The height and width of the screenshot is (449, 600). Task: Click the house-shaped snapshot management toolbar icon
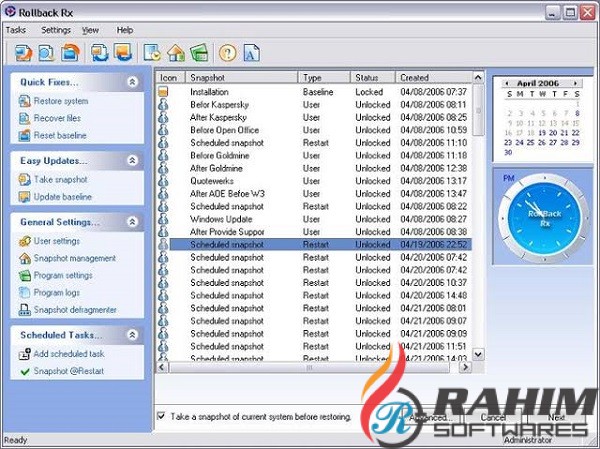(x=176, y=53)
